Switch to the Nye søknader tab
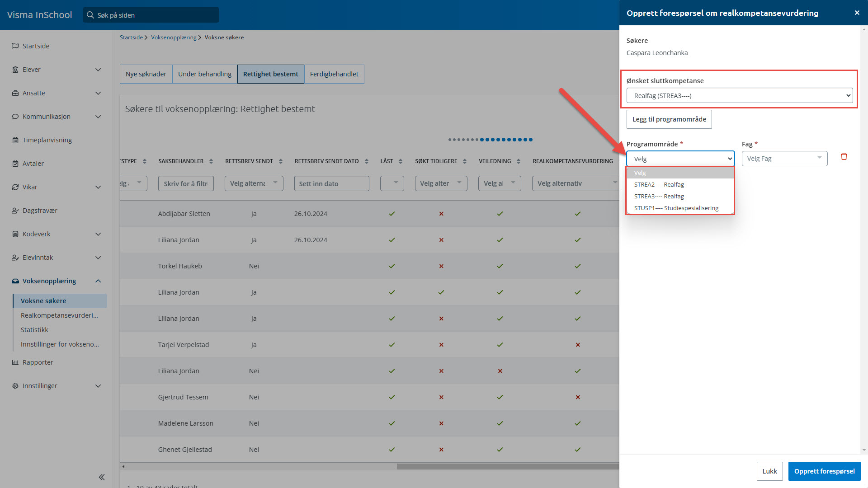 [x=146, y=74]
